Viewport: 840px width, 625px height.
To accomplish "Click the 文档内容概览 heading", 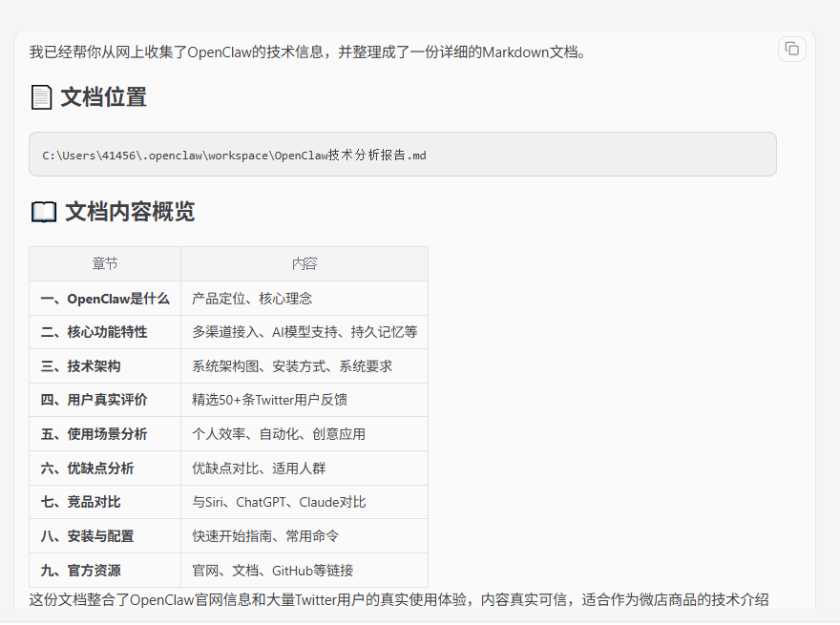I will pos(113,212).
